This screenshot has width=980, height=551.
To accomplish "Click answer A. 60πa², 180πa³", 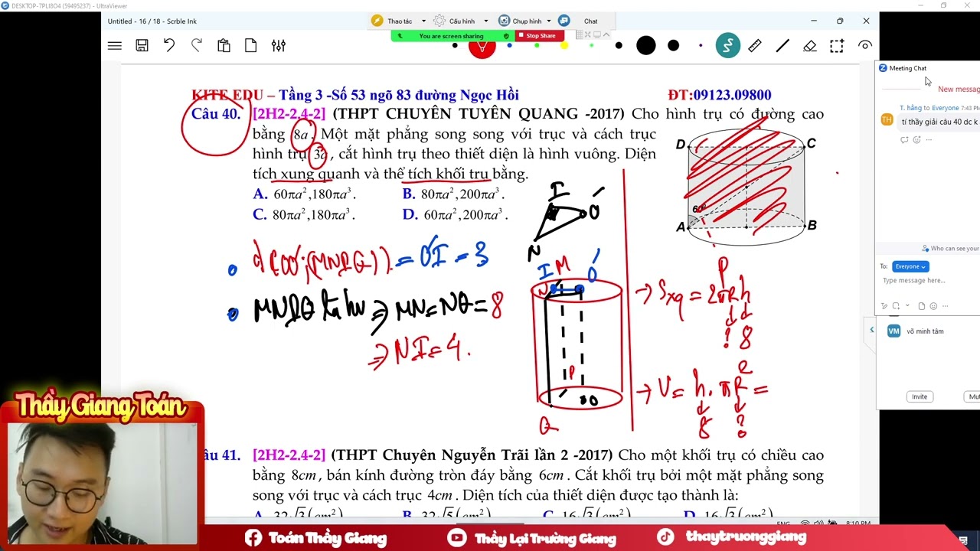I will click(x=305, y=194).
